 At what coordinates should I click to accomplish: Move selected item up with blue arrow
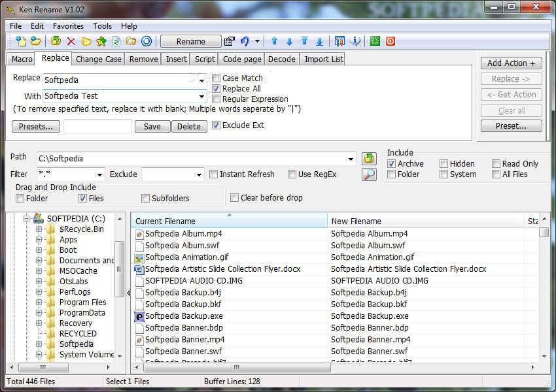click(x=274, y=41)
